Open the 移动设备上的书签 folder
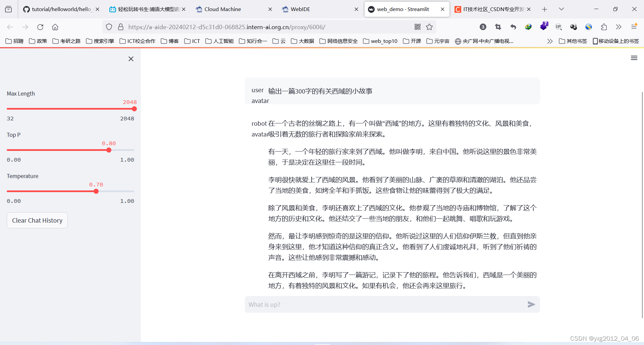644x345 pixels. (616, 41)
